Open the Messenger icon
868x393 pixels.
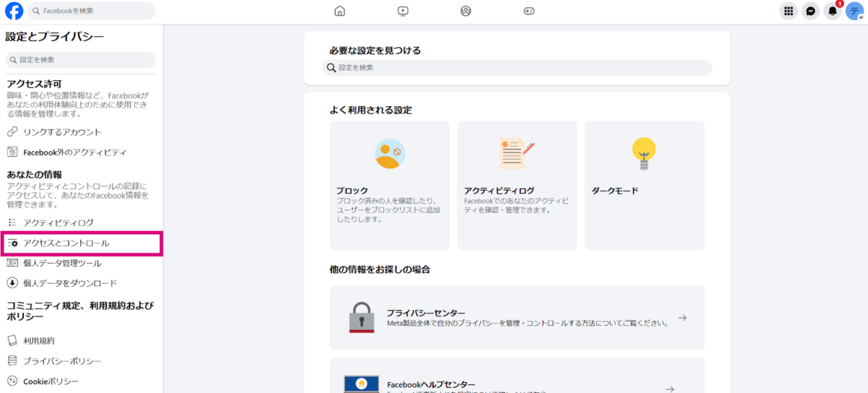[811, 11]
